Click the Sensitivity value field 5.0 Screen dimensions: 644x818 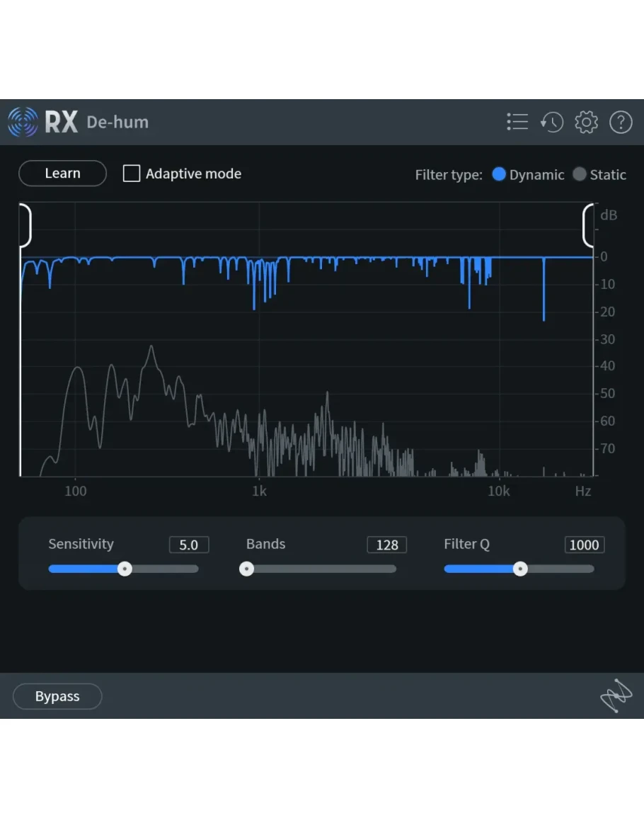[188, 545]
